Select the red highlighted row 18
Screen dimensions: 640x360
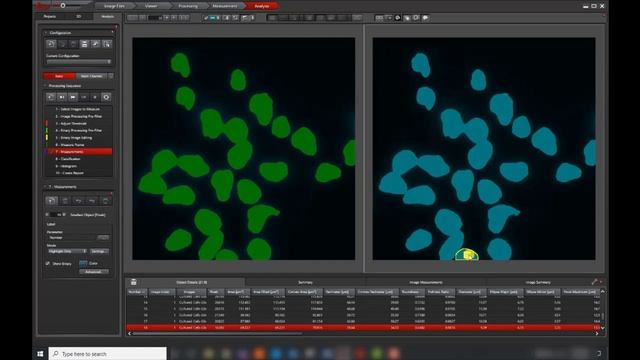(363, 327)
